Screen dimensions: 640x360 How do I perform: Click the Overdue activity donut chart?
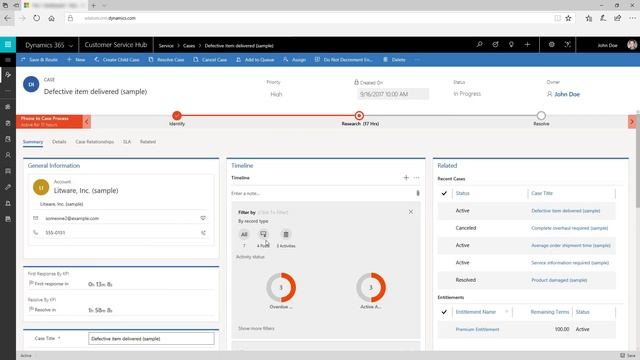281,287
